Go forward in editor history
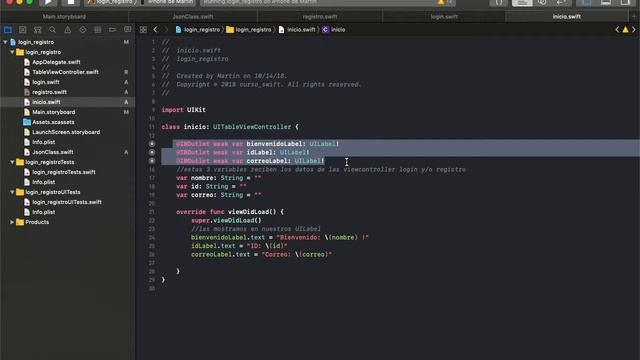This screenshot has height=360, width=640. tap(166, 30)
